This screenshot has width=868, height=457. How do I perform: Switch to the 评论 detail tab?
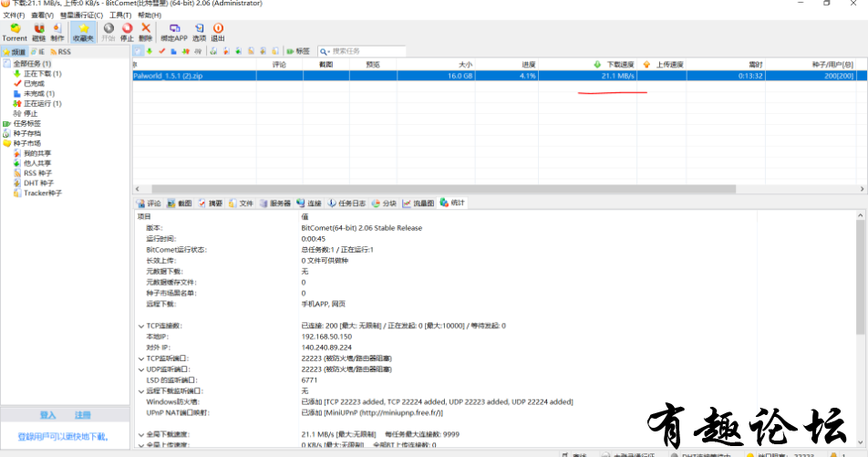(x=149, y=203)
